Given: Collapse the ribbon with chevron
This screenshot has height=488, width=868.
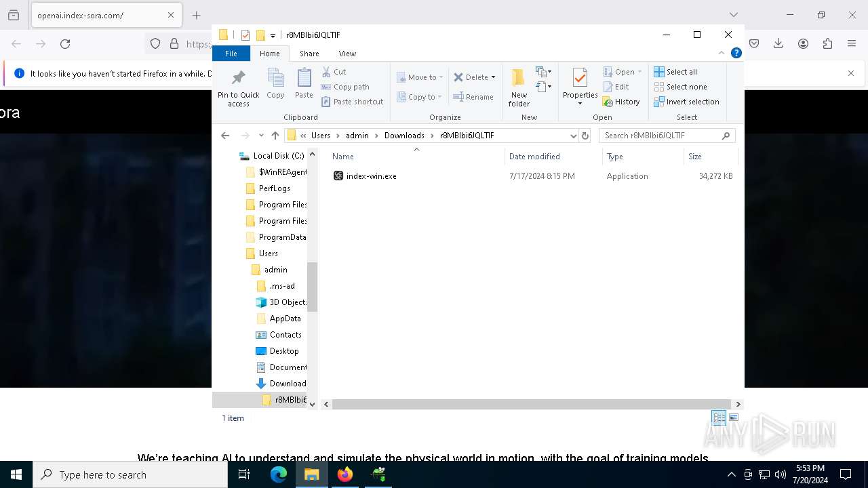Looking at the screenshot, I should 722,53.
